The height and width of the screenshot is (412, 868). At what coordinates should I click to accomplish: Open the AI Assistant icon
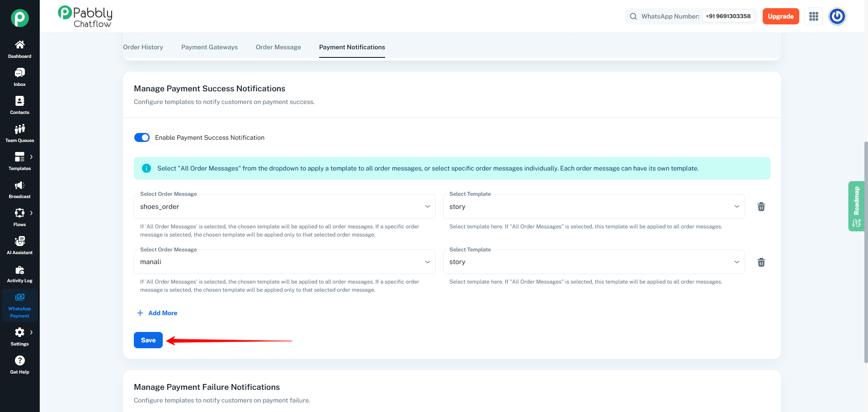click(20, 241)
